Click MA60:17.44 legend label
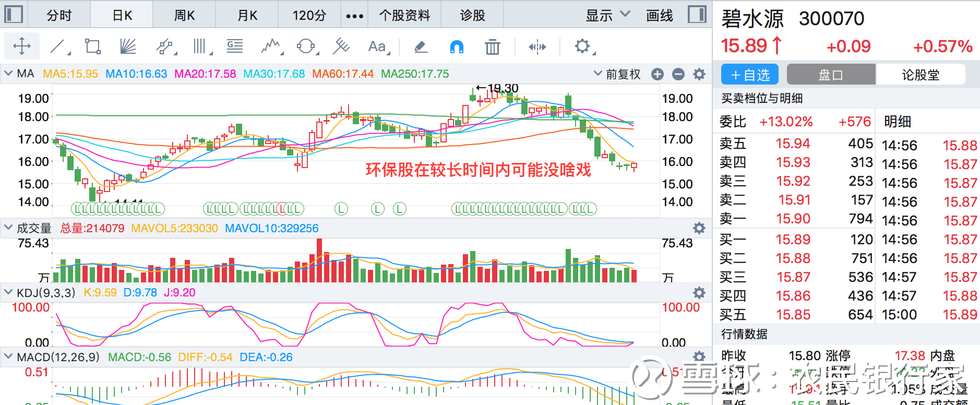This screenshot has height=405, width=980. pos(343,74)
